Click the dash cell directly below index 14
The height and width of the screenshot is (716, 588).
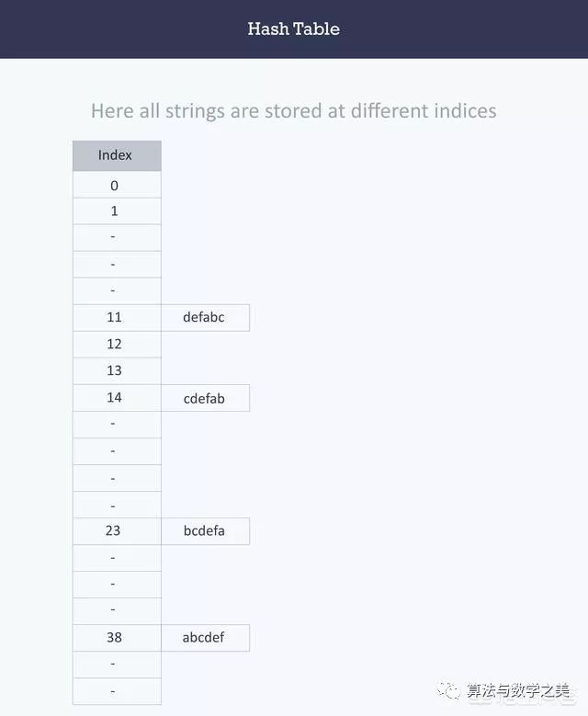pyautogui.click(x=116, y=424)
